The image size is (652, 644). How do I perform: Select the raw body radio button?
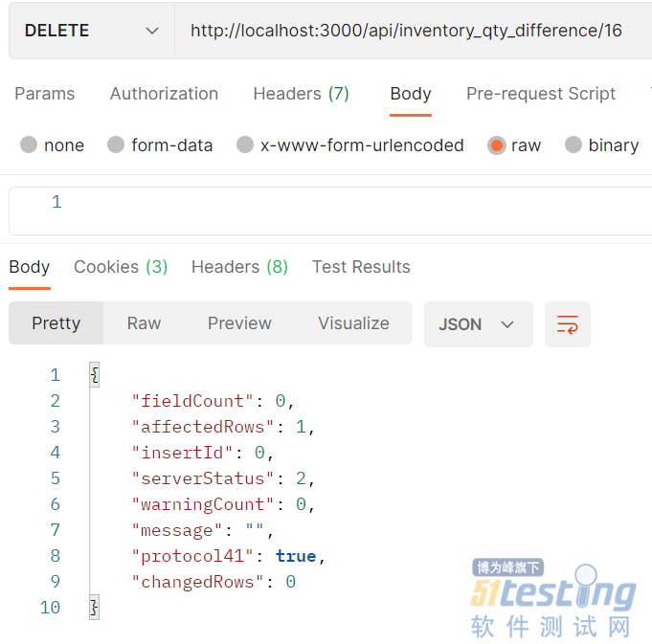pos(496,144)
